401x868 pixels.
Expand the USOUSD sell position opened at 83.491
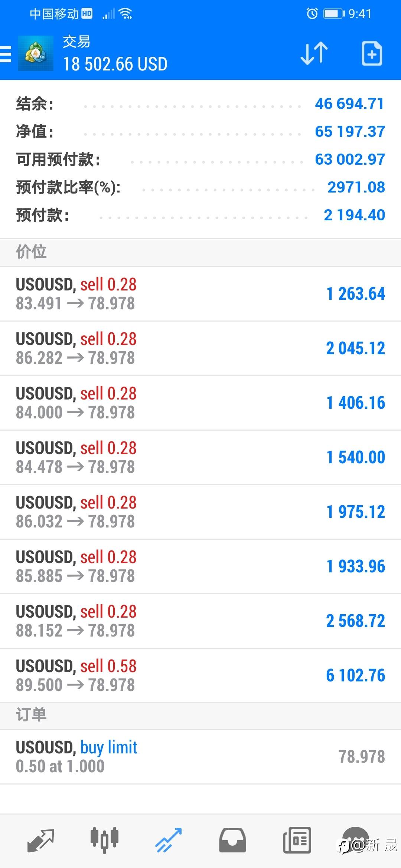(200, 294)
